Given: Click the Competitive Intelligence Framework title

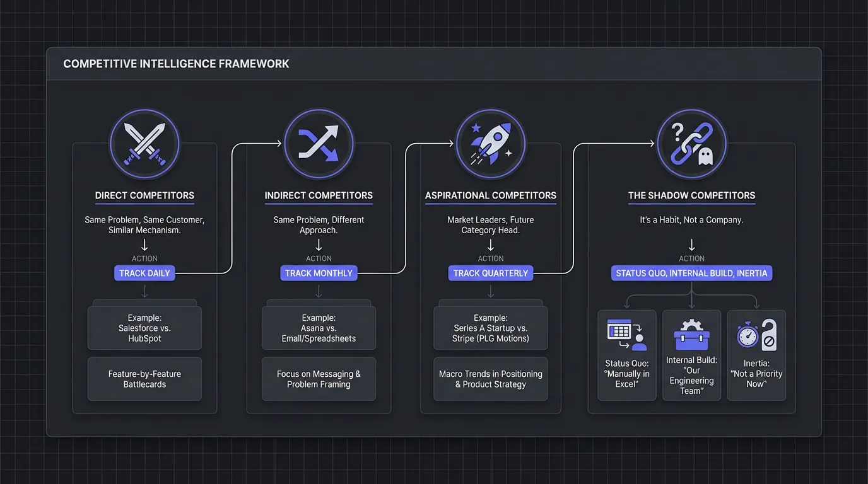Looking at the screenshot, I should [177, 64].
